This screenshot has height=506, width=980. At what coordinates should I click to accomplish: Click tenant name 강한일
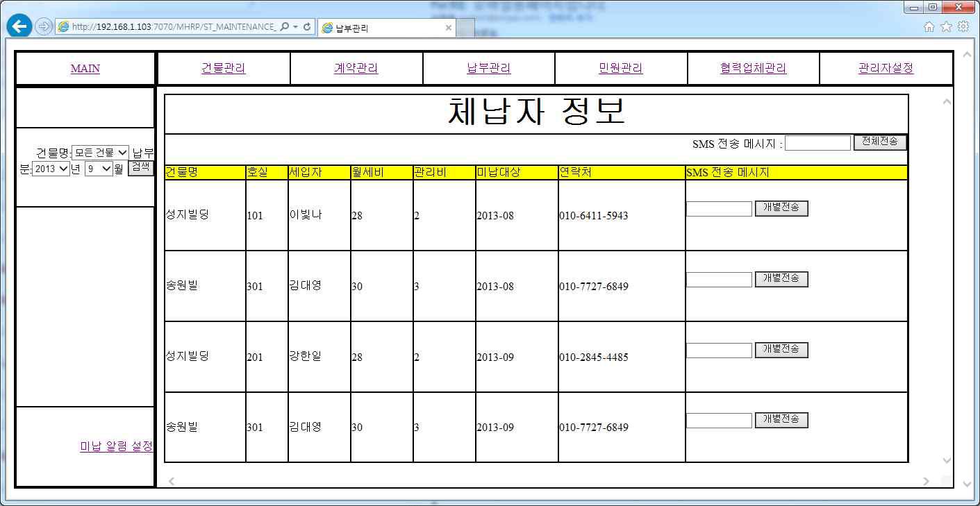point(305,357)
